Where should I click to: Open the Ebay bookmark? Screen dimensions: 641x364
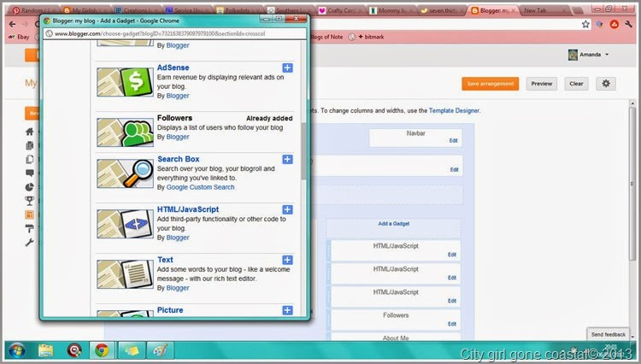point(19,37)
